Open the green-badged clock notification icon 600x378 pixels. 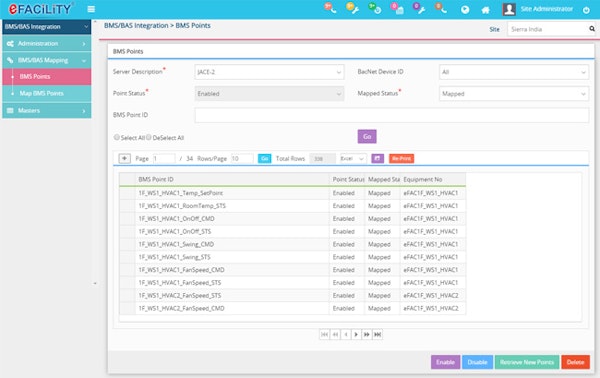pos(375,8)
